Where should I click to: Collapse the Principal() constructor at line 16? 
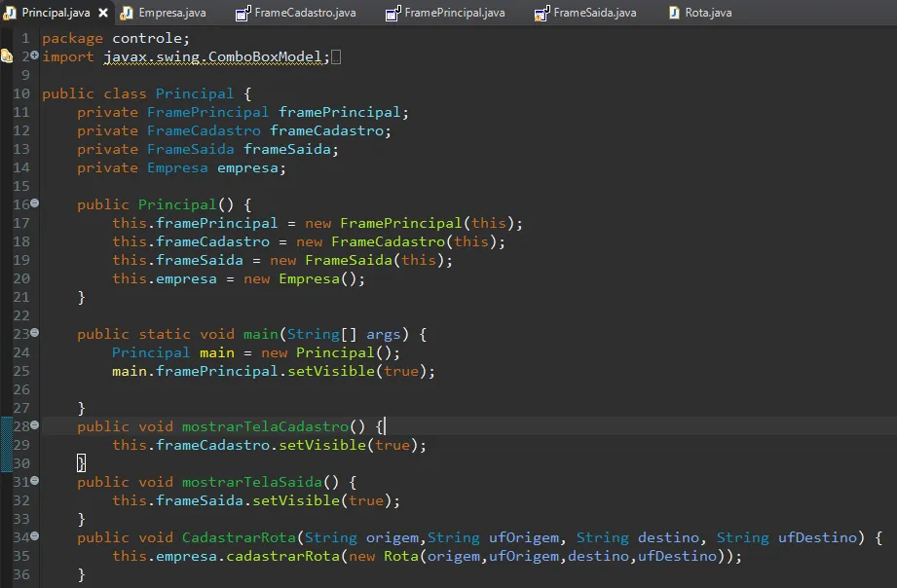34,203
